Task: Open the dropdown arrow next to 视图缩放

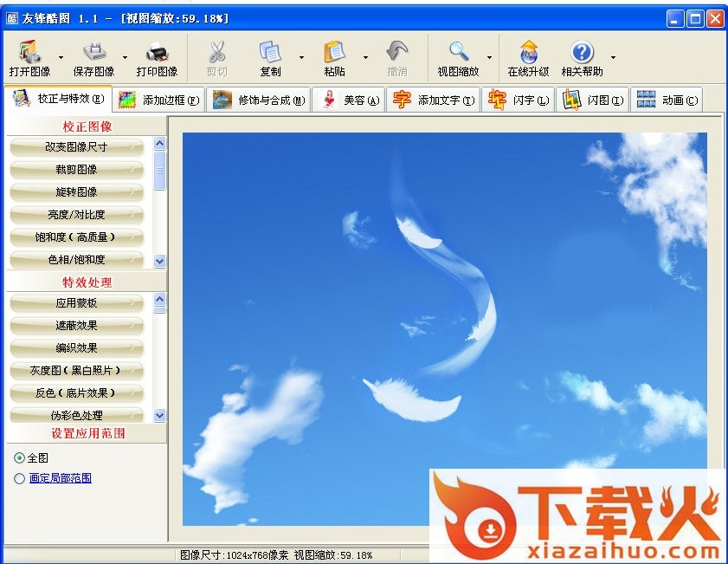Action: coord(489,58)
